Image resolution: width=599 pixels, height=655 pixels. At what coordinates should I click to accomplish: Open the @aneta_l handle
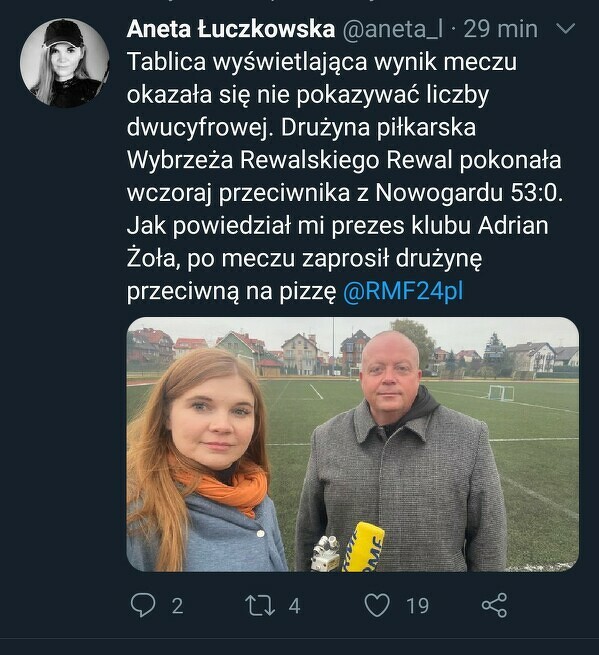393,29
